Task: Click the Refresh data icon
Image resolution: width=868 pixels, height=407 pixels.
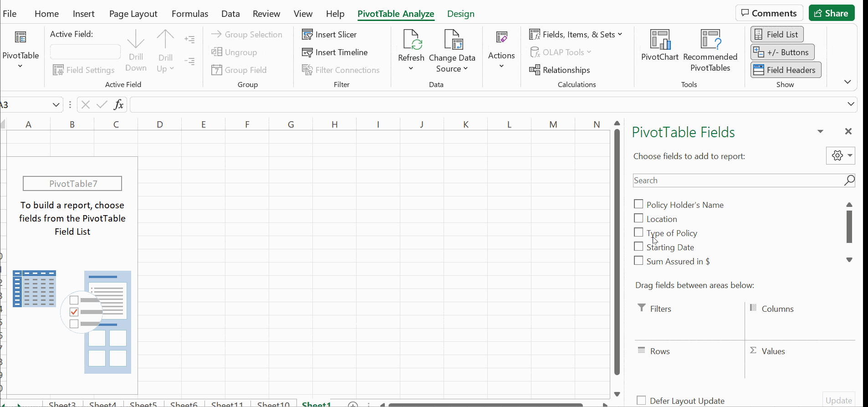Action: [411, 40]
